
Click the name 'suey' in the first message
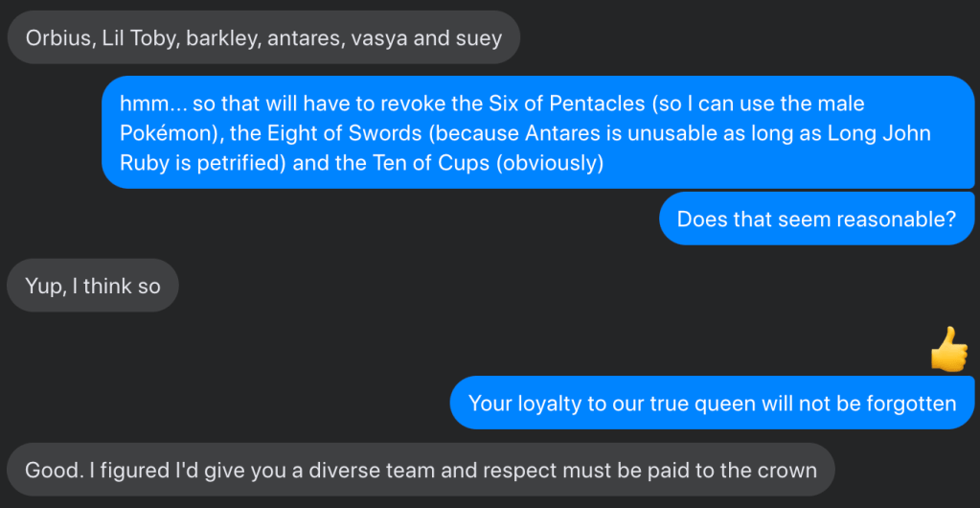[479, 39]
